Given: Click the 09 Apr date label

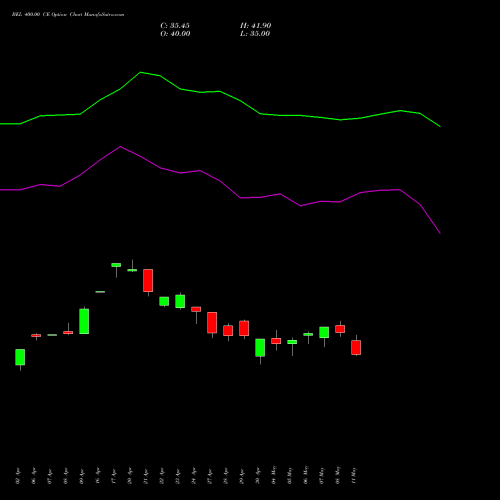Looking at the screenshot, I should (x=82, y=476).
